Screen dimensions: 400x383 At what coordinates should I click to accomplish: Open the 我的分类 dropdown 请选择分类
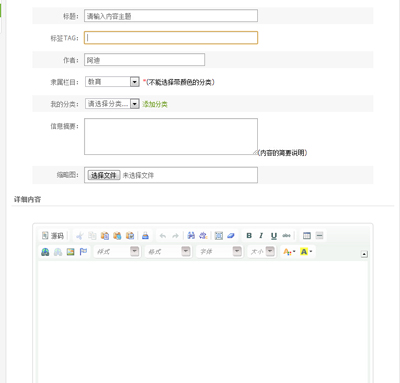(x=112, y=104)
